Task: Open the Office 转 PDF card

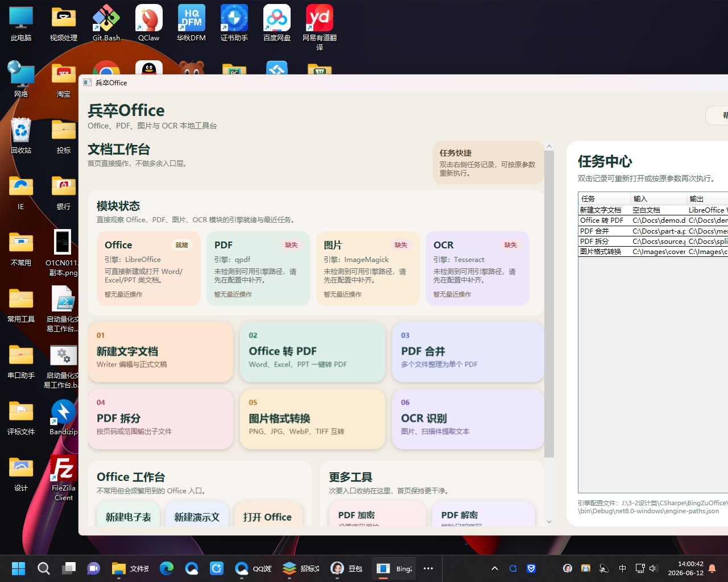Action: 313,352
